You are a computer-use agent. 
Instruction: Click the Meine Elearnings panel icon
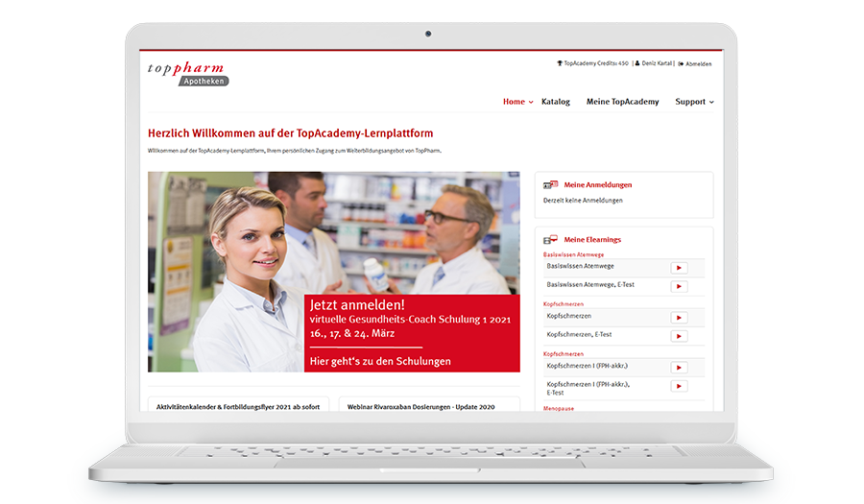point(550,240)
